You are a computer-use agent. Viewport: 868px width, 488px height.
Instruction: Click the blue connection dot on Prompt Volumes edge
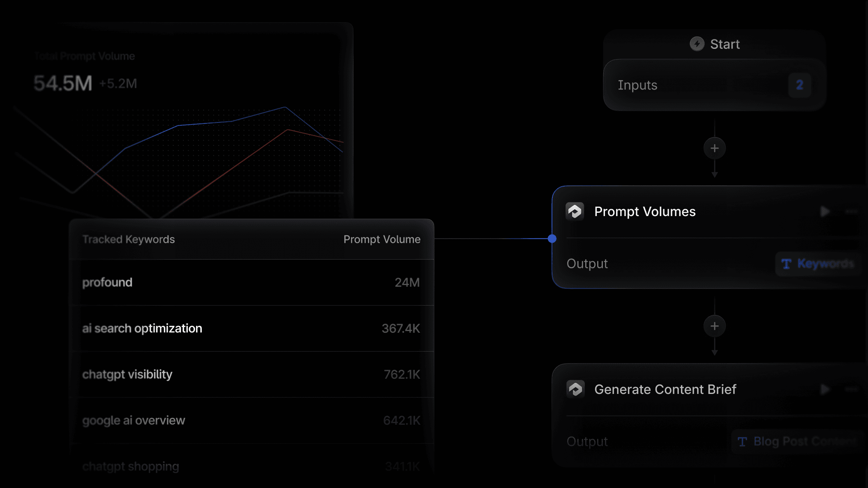(x=552, y=238)
